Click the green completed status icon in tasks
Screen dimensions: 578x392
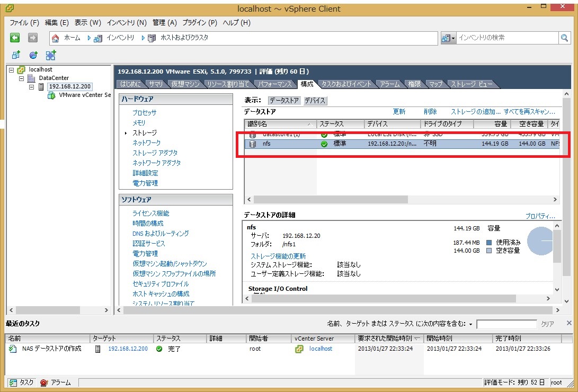(159, 349)
